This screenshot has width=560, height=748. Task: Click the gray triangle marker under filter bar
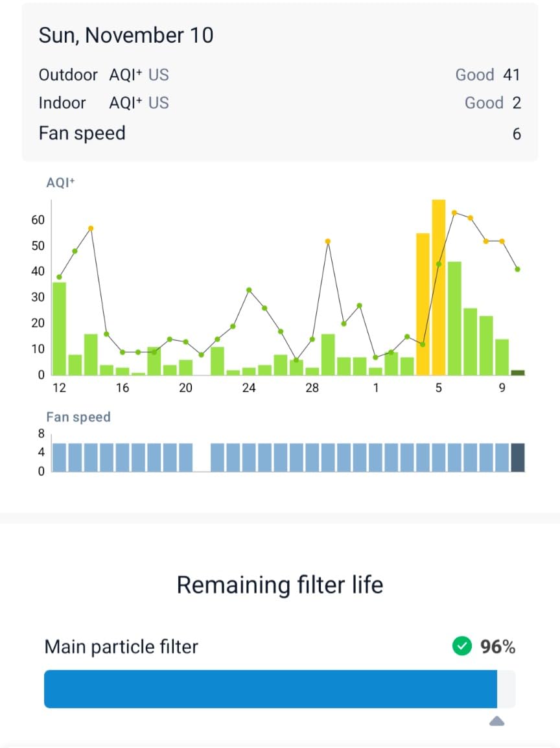[x=496, y=721]
